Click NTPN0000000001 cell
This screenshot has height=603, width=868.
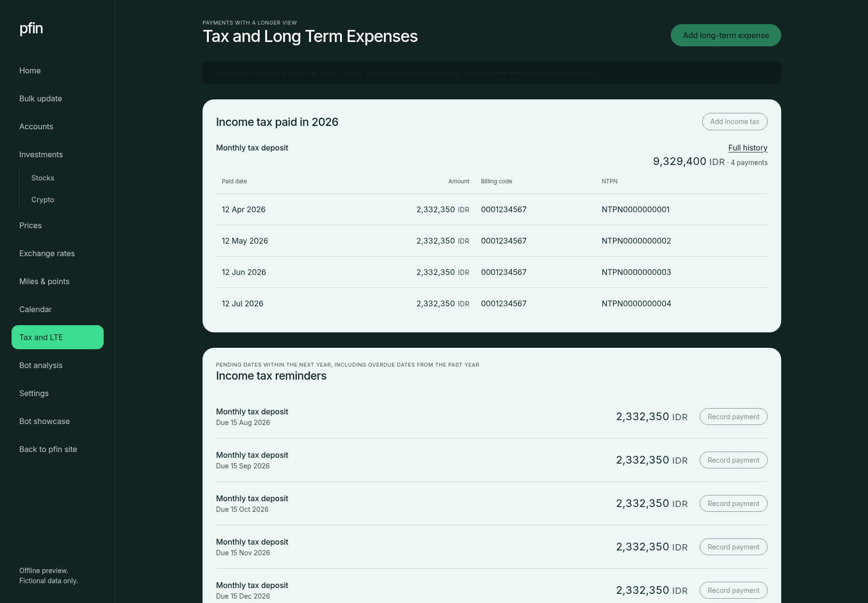(636, 209)
